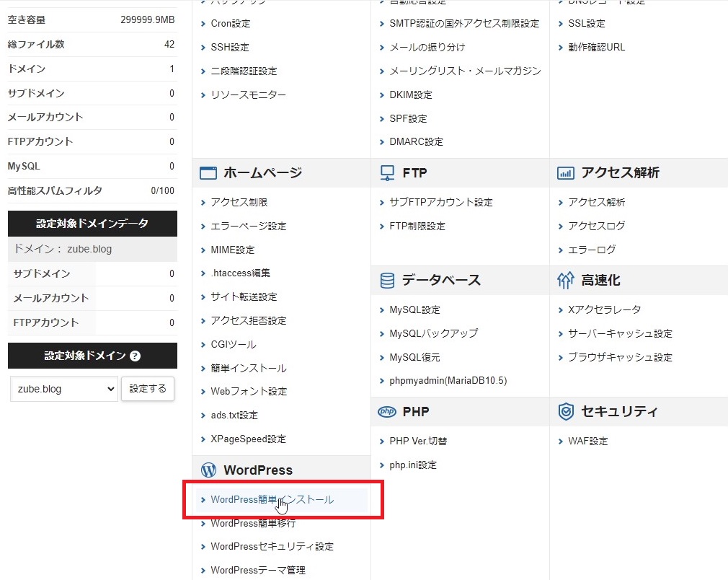Open XPageSpeed設定

(249, 439)
